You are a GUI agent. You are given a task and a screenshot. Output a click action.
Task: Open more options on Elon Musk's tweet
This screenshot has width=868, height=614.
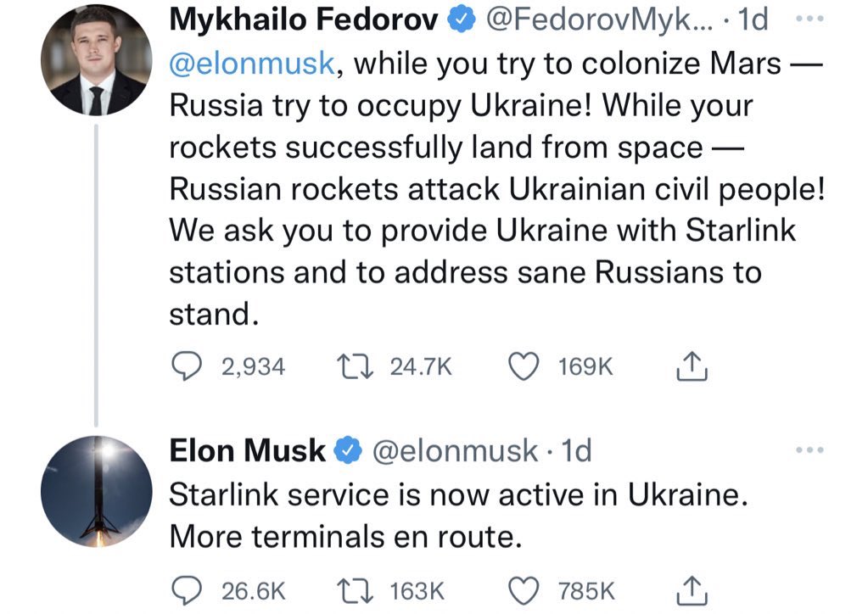click(812, 450)
